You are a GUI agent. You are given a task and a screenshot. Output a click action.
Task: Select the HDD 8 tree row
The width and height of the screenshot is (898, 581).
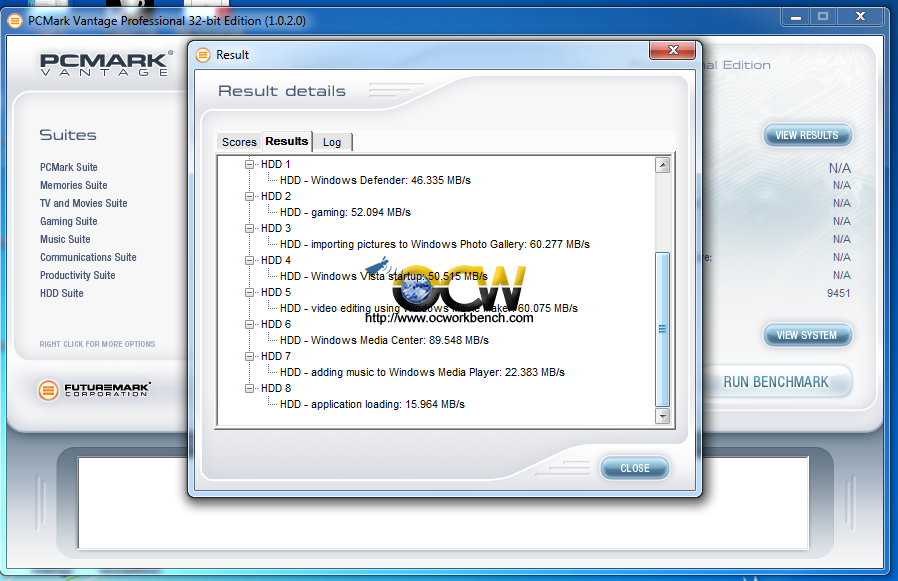click(x=276, y=388)
